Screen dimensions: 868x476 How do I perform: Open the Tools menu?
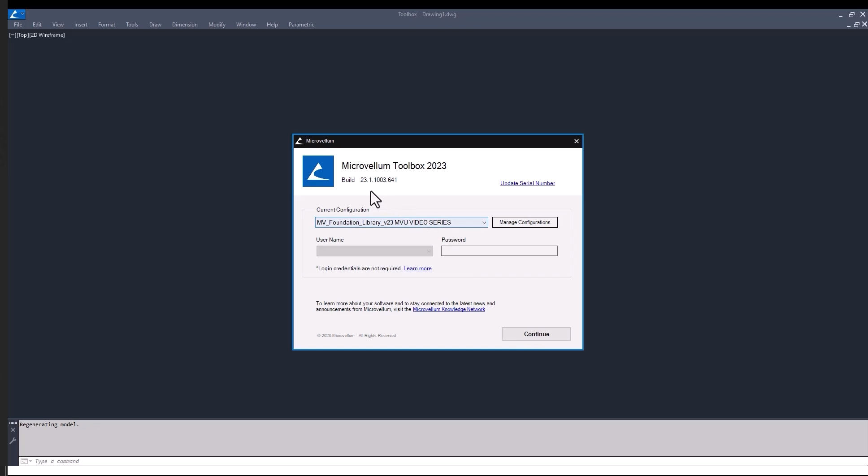[x=132, y=25]
